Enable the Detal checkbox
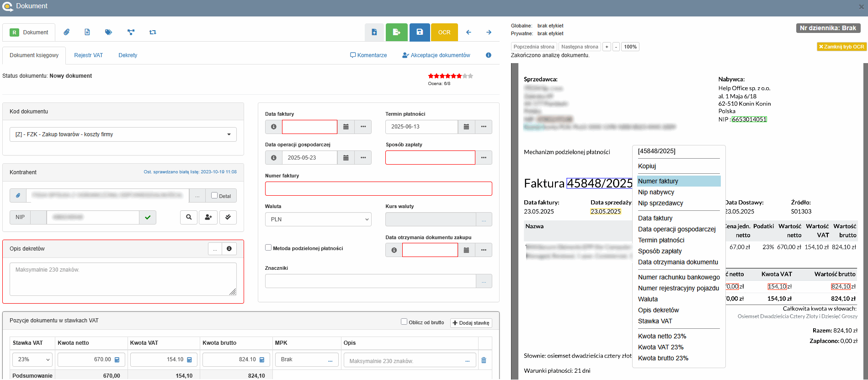 pos(214,195)
